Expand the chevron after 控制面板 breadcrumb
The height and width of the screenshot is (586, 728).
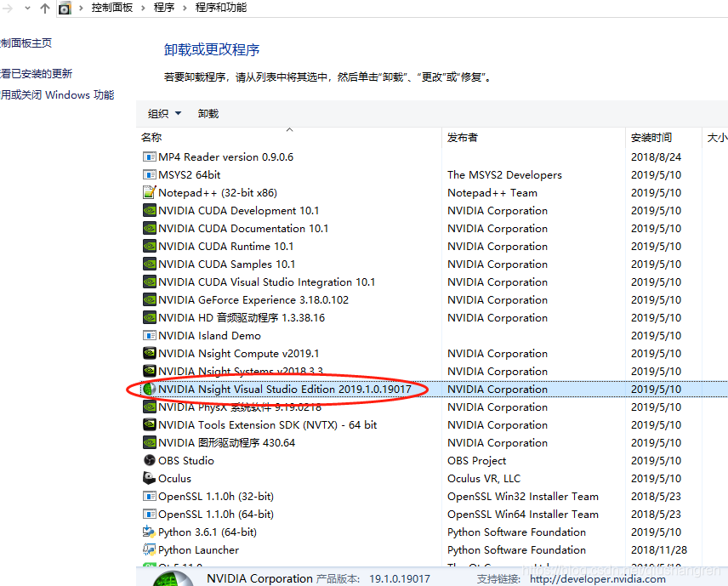[x=143, y=8]
